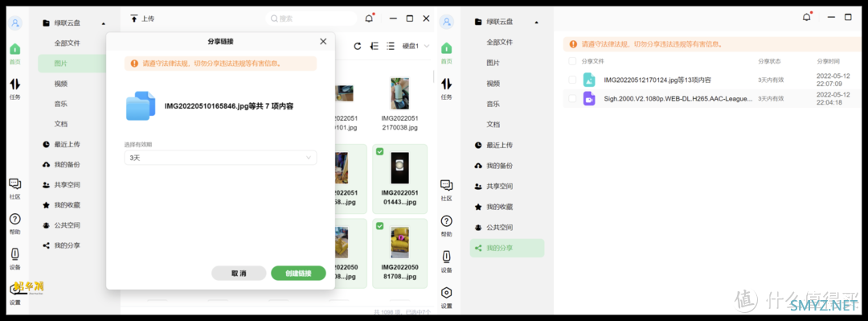The image size is (868, 321).
Task: Open notifications bell in left window
Action: click(x=369, y=19)
